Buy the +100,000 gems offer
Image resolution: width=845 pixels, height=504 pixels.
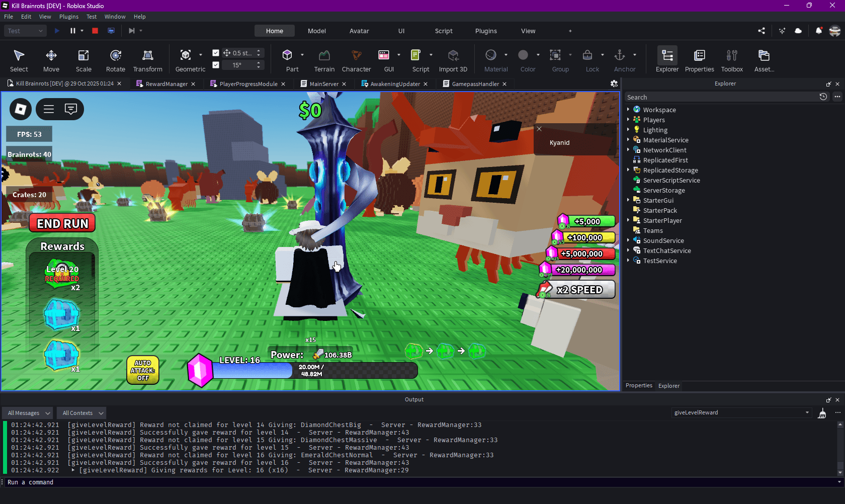coord(583,237)
